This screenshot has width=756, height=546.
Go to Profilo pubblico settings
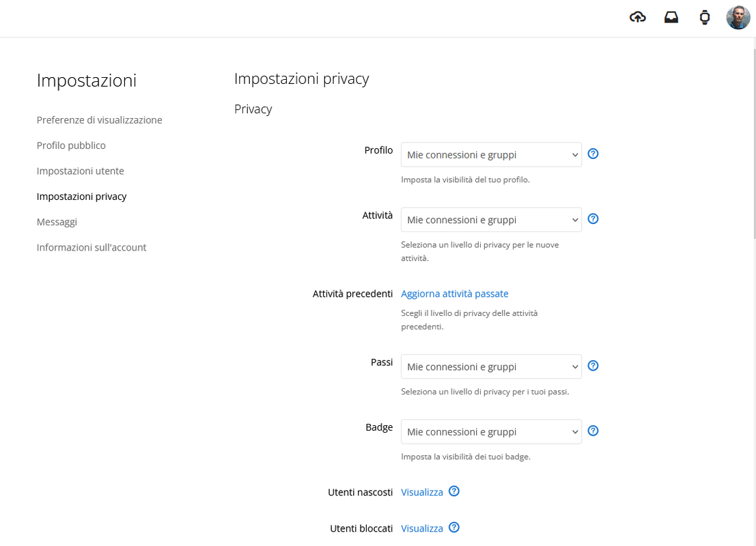71,145
